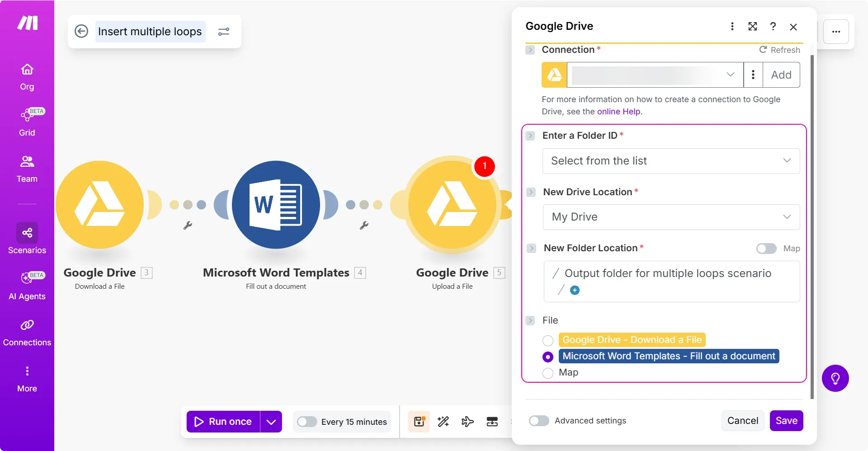Click Add to create a connection

[781, 75]
